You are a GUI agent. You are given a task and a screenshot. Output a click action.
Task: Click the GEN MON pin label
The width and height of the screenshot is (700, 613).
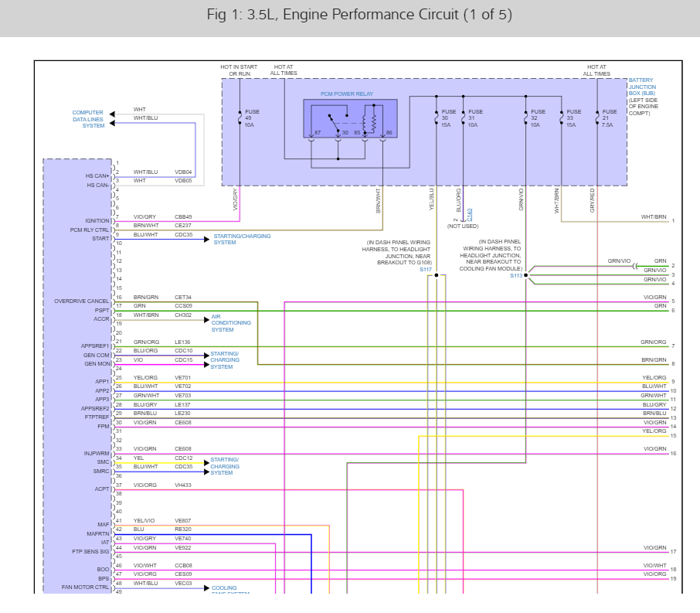click(x=97, y=363)
